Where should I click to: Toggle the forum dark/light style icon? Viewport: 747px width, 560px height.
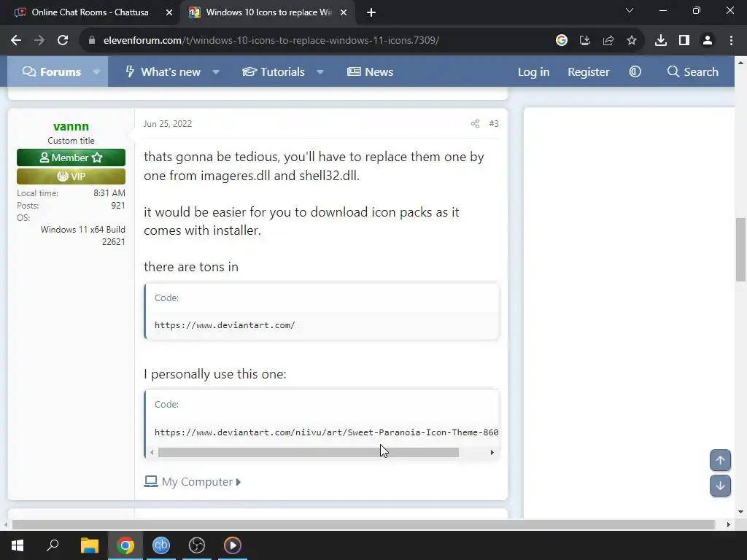(x=635, y=72)
